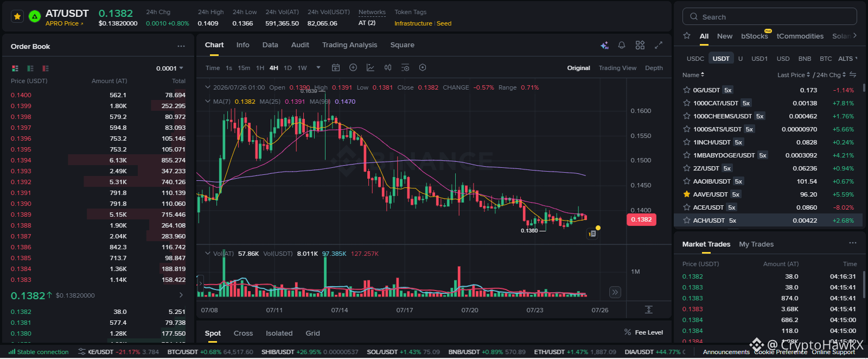
Task: Favorite the 1000CHEEMS/USDT pair
Action: (x=687, y=116)
